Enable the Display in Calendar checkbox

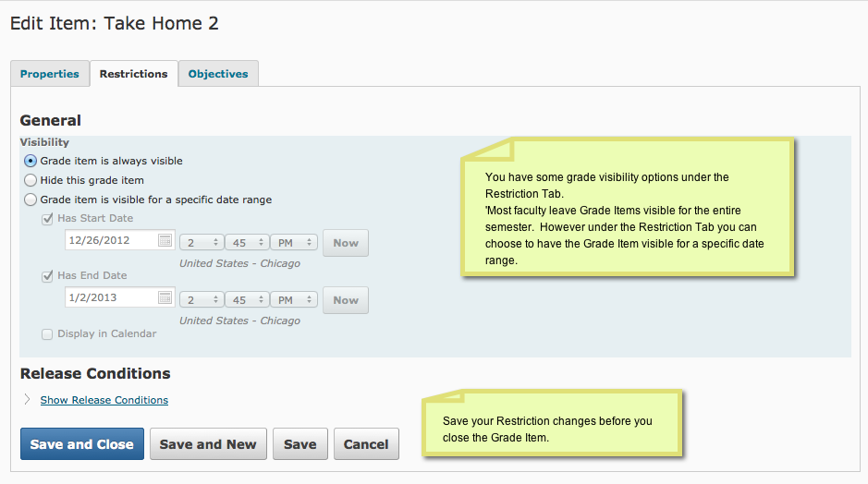click(47, 333)
